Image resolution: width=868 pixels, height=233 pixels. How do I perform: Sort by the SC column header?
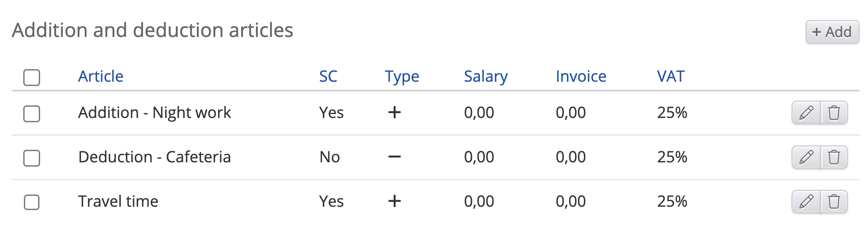(328, 77)
